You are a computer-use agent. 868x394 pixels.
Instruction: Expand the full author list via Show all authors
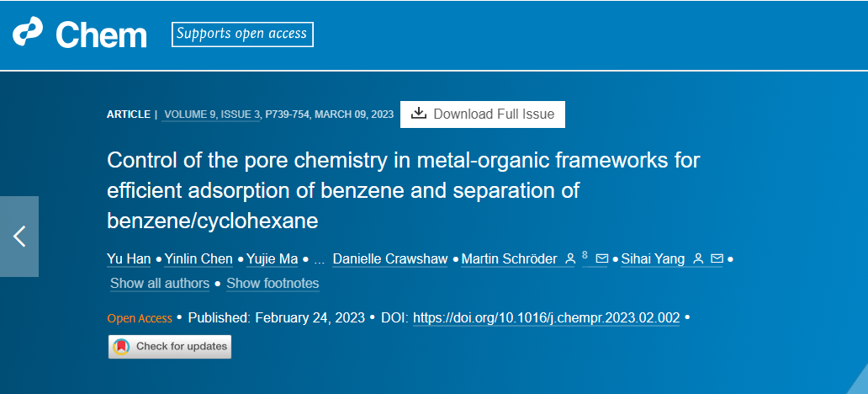(160, 283)
